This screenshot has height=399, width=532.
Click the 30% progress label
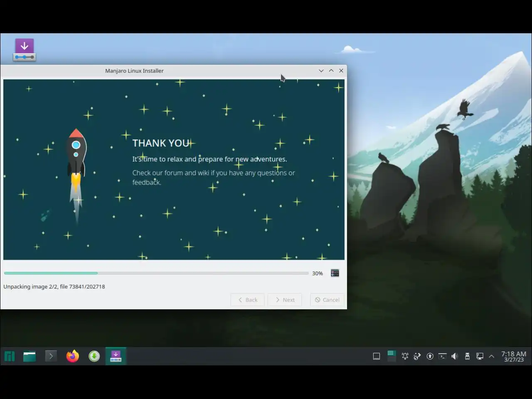point(318,273)
